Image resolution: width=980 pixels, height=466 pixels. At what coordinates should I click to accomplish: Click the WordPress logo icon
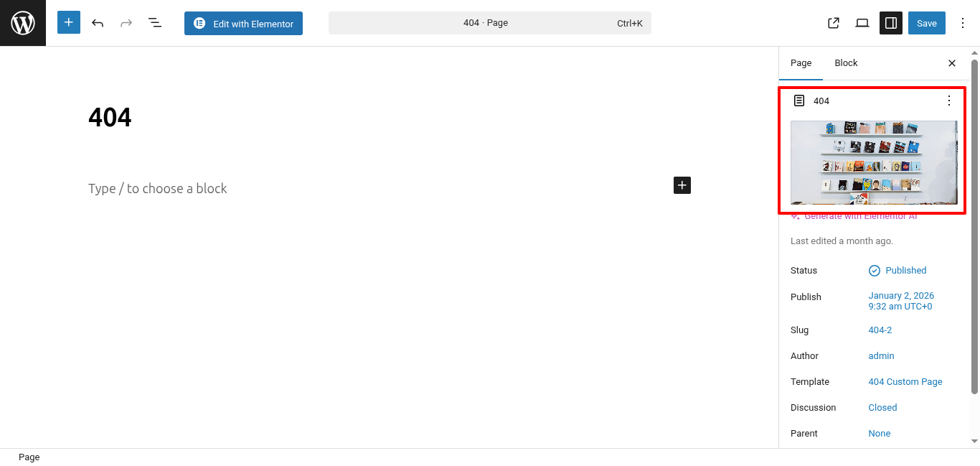click(x=23, y=23)
